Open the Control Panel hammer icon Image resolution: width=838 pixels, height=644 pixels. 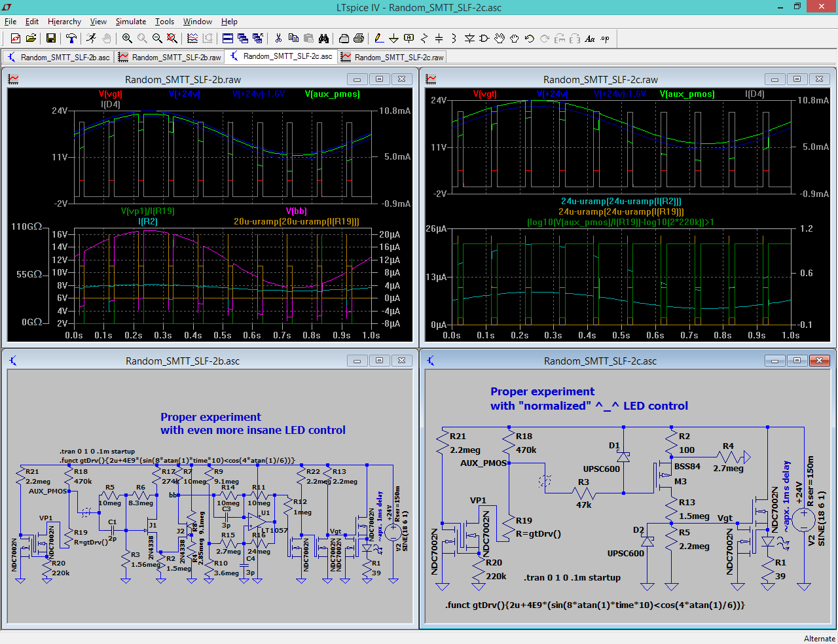tap(71, 39)
